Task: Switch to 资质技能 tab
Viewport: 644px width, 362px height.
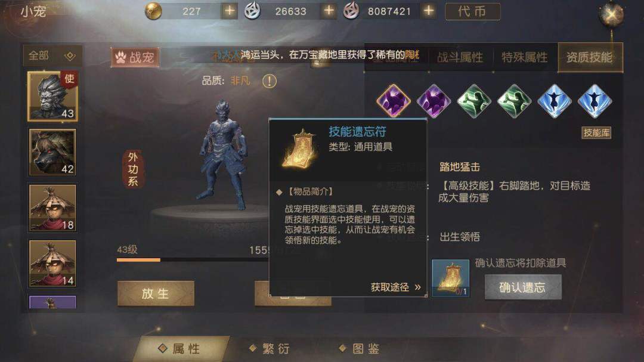Action: (x=590, y=57)
